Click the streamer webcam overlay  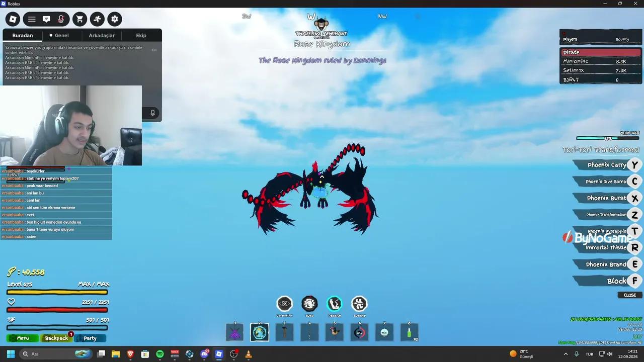(71, 125)
